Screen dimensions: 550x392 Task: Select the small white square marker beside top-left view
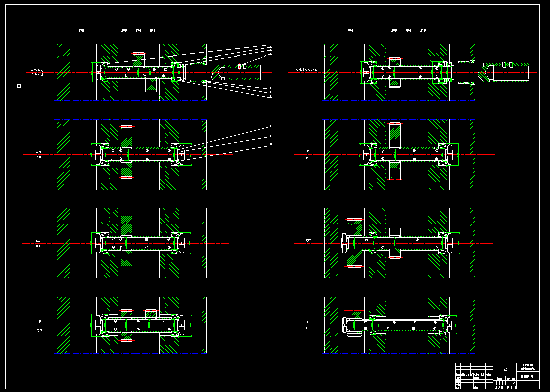(x=19, y=86)
